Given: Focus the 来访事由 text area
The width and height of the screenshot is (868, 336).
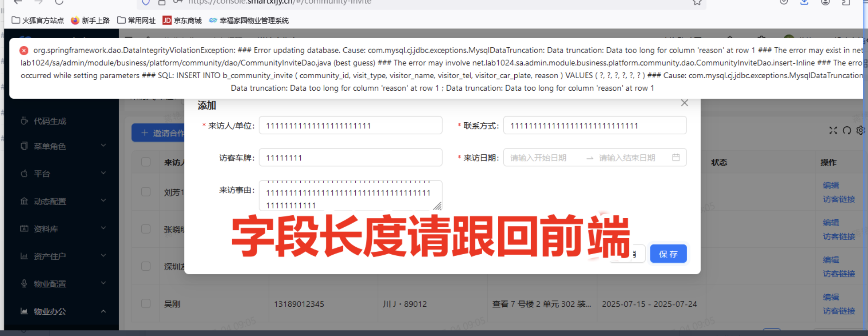Looking at the screenshot, I should pyautogui.click(x=350, y=196).
